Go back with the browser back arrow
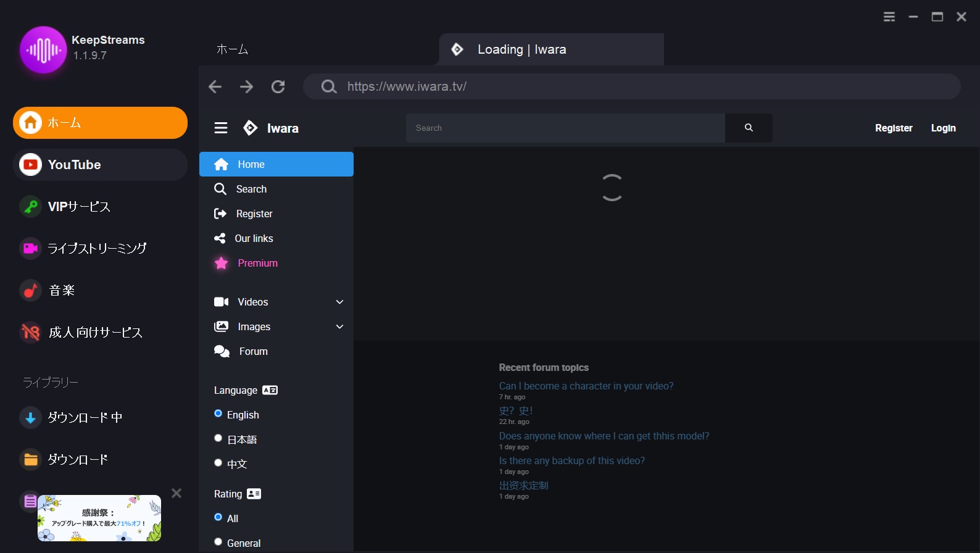The width and height of the screenshot is (980, 553). [x=215, y=86]
